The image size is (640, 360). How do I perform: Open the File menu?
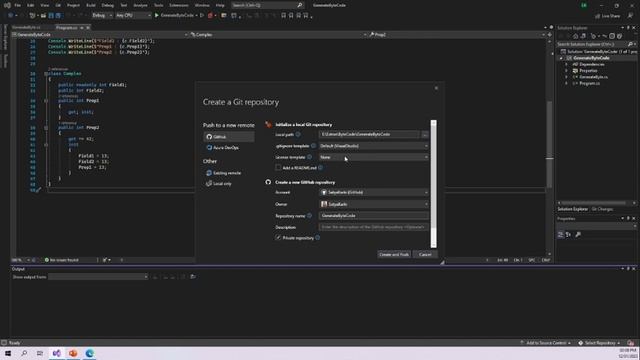pos(18,5)
